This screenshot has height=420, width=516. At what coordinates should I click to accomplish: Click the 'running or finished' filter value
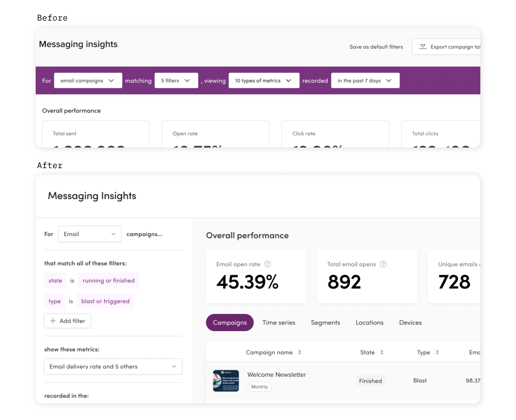click(108, 280)
